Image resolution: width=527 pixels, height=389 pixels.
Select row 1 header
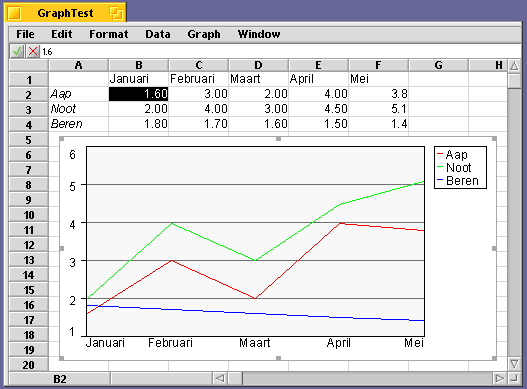(29, 79)
